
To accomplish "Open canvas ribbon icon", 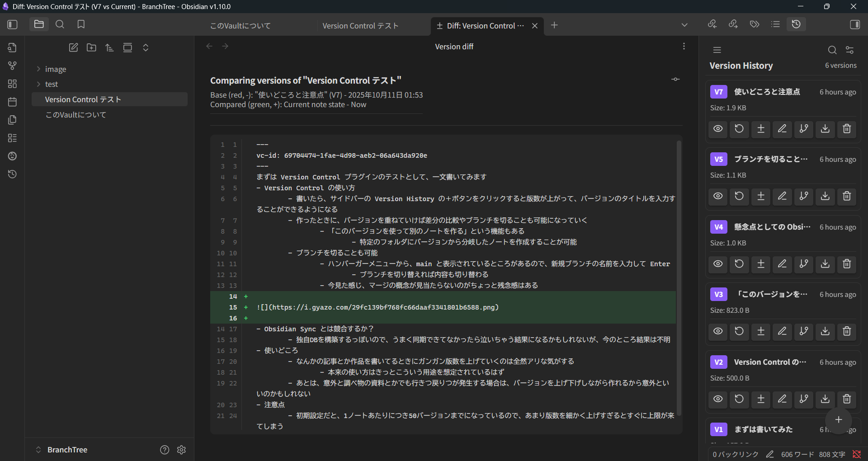I will pos(13,84).
